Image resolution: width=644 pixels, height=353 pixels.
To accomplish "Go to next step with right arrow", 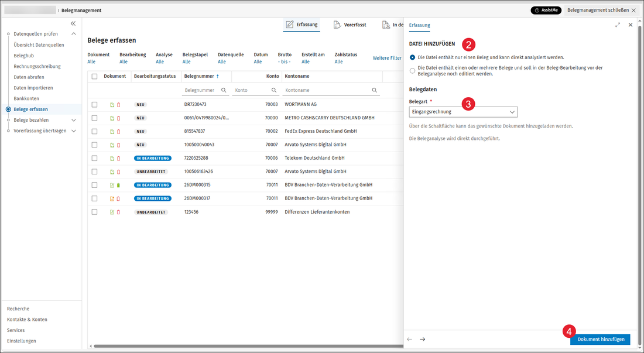I will [x=423, y=339].
